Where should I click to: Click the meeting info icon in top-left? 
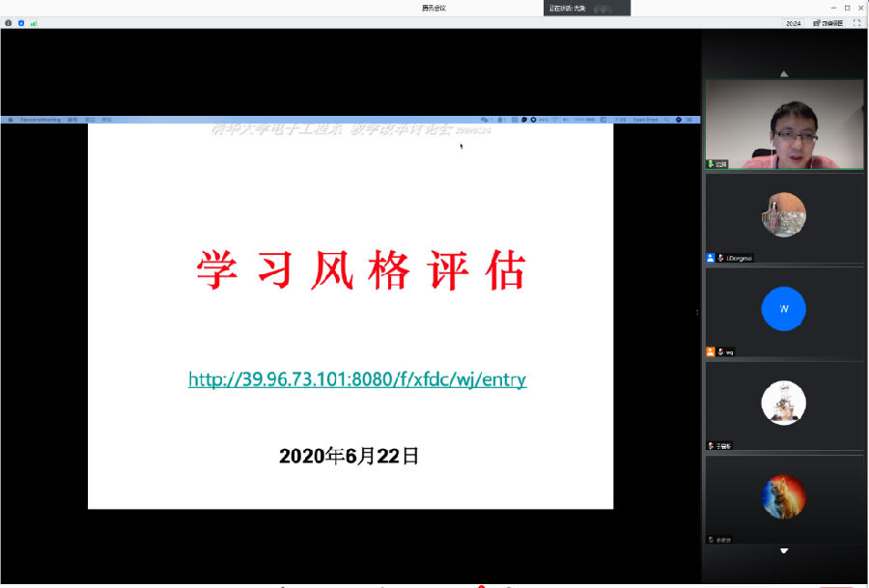click(x=9, y=23)
